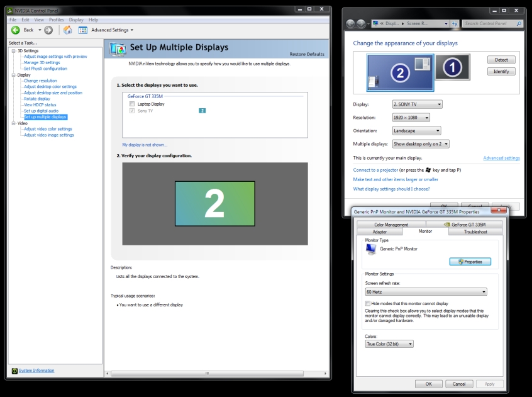Switch to the Troubleshoot tab
This screenshot has height=397, width=532.
click(475, 232)
